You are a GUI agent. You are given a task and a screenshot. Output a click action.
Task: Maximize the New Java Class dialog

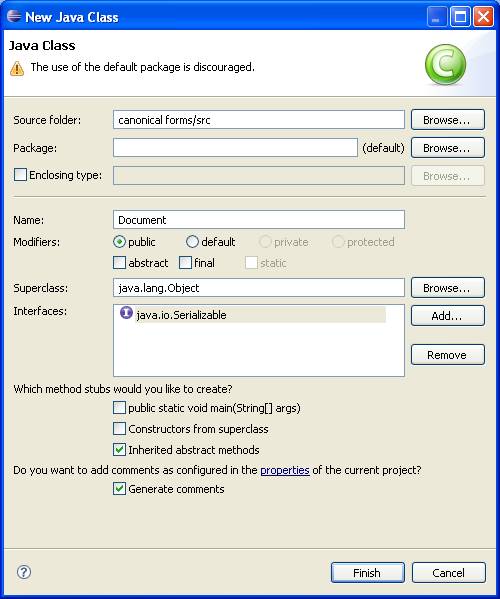pos(460,17)
